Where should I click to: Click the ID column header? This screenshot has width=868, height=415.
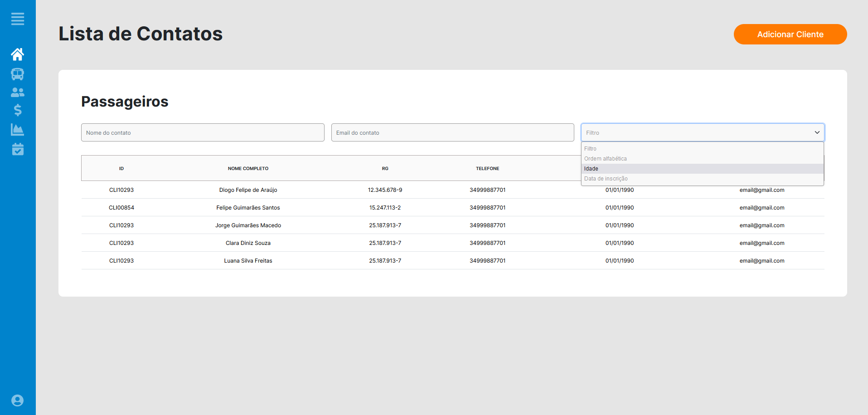pos(121,169)
